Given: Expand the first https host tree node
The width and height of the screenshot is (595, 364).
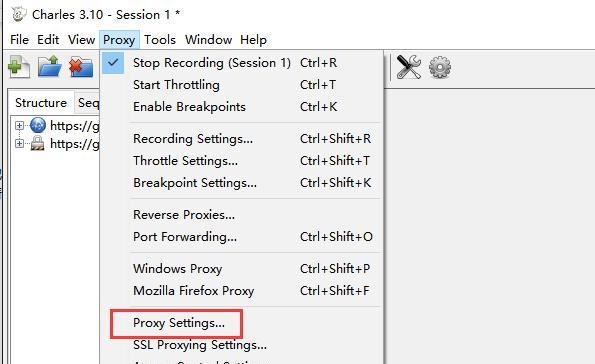Looking at the screenshot, I should 19,126.
